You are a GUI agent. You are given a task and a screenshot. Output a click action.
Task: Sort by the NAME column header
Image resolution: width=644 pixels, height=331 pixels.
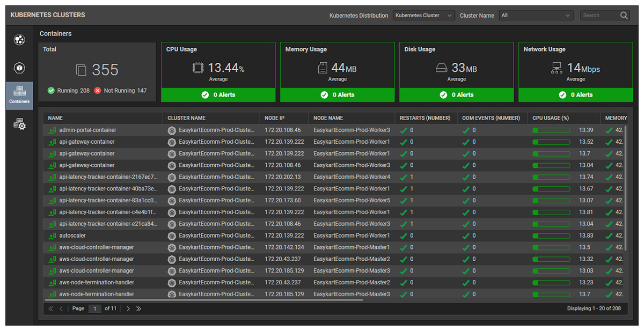click(56, 118)
